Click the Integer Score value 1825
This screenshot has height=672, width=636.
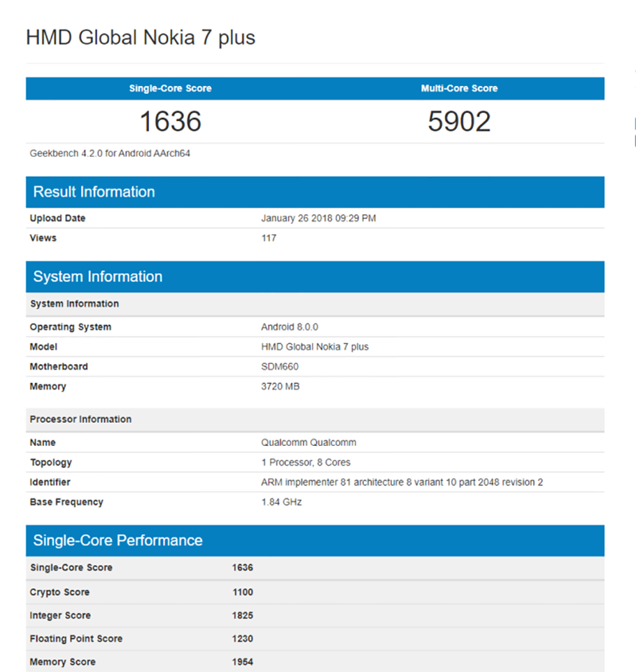click(x=242, y=615)
